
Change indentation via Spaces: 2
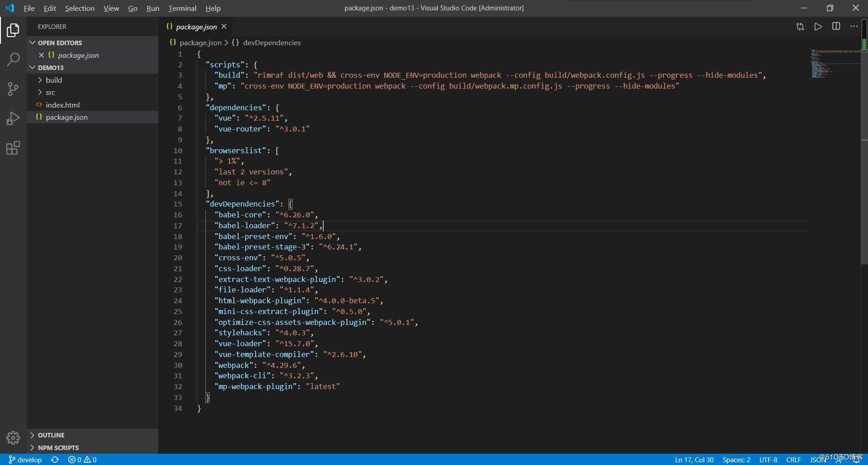736,460
